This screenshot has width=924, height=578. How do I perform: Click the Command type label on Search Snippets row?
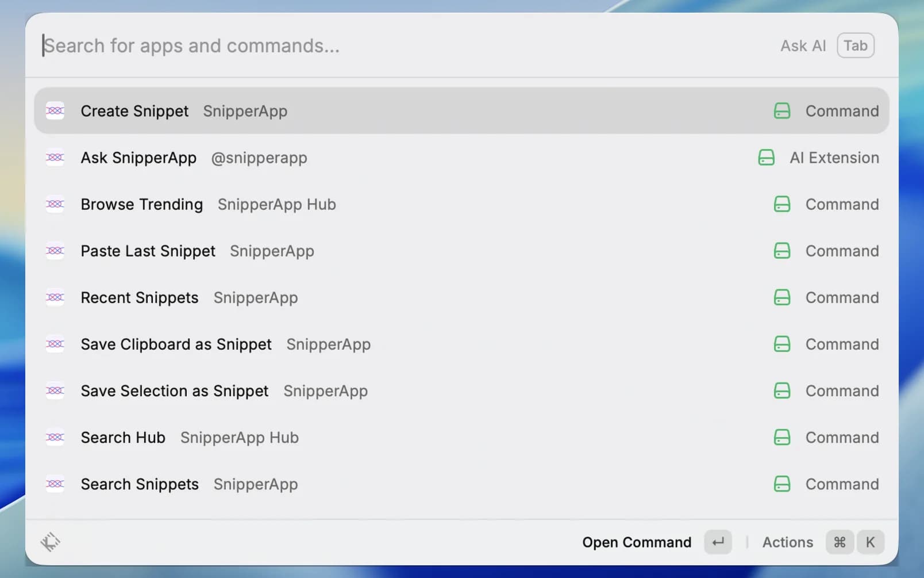click(x=842, y=484)
